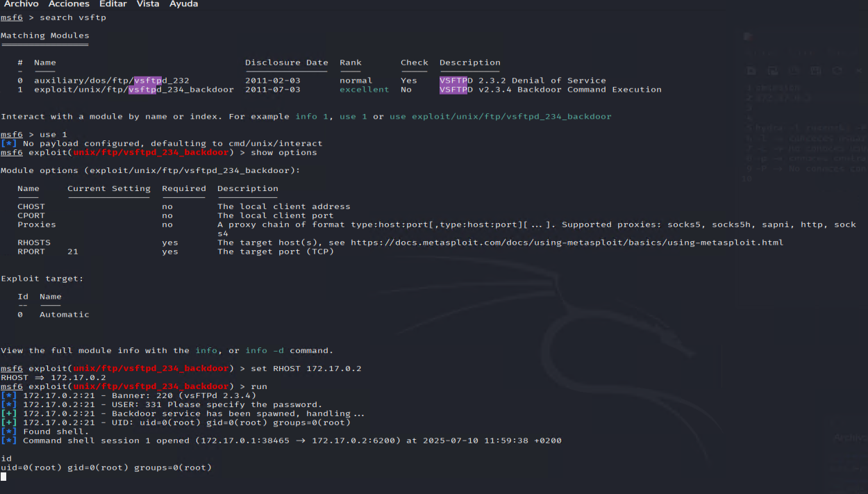
Task: Click the 'run' command text
Action: pos(259,386)
